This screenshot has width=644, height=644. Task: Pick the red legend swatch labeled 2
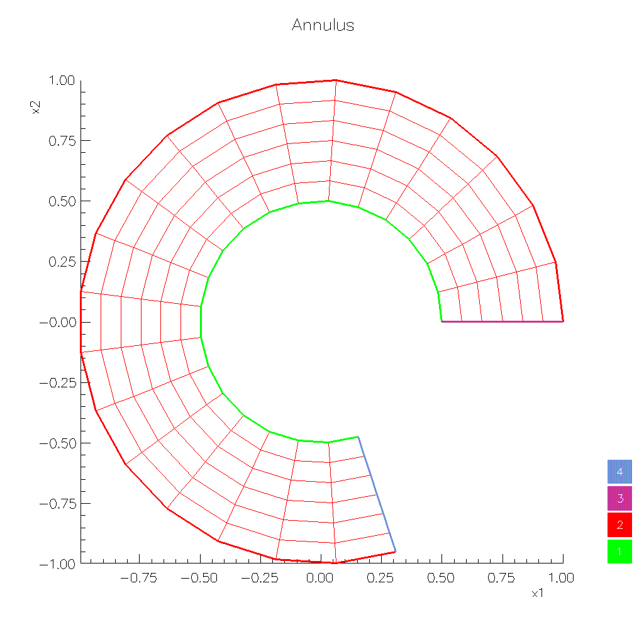[x=619, y=525]
